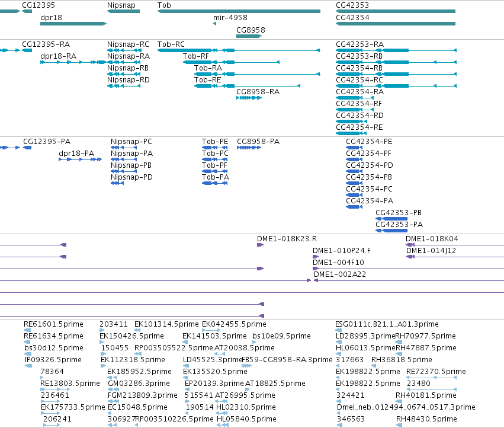Select transcript Nipsnap-RD
504x428 pixels.
tap(124, 86)
